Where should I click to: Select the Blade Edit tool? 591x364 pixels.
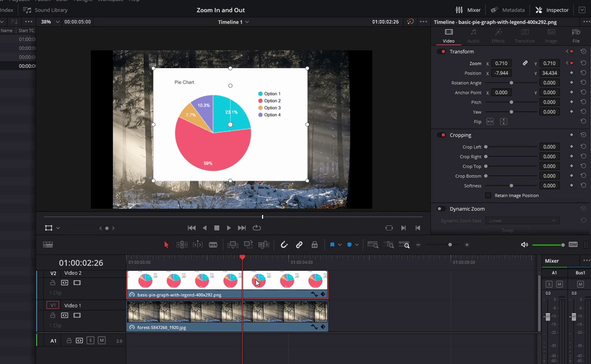tap(213, 245)
